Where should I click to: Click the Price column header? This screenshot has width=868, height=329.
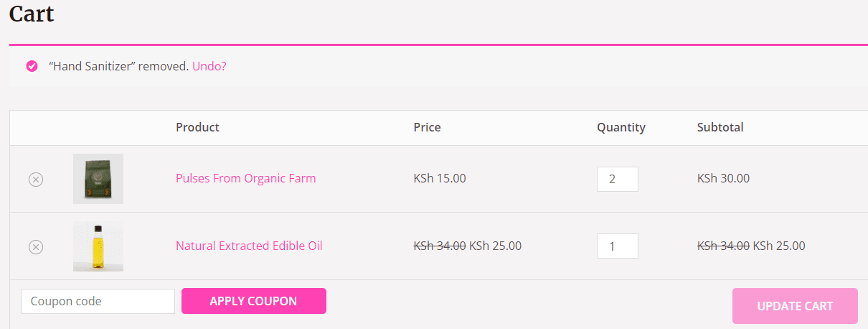427,127
